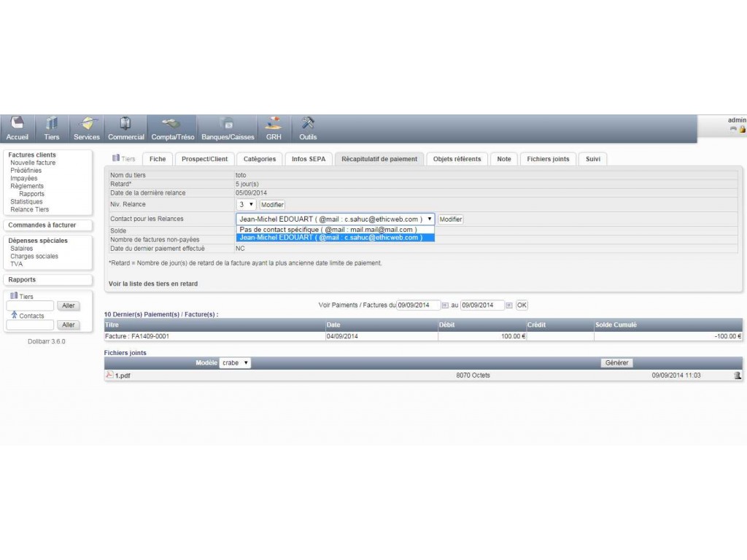Open the Modèle crabe dropdown
Screen dimensions: 747x560
(235, 363)
